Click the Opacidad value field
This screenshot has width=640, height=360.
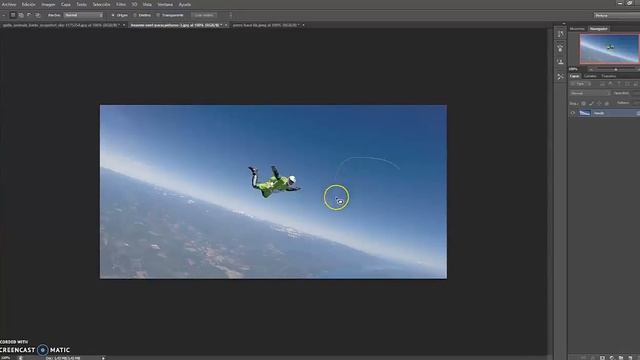(636, 93)
